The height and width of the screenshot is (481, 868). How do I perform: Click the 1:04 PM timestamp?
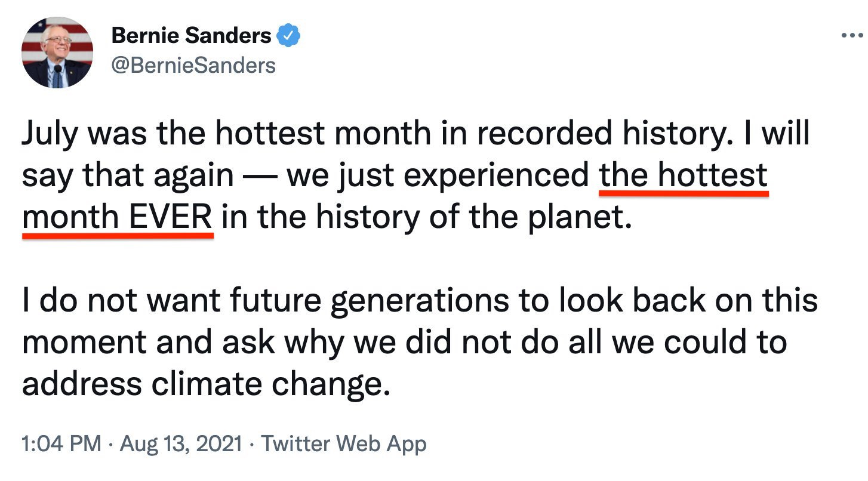pyautogui.click(x=61, y=444)
